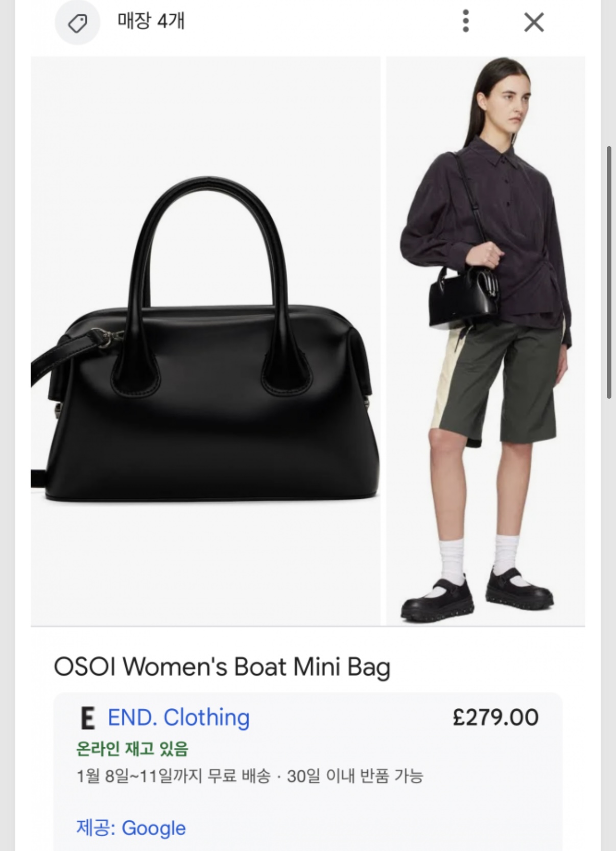Screen dimensions: 616x851
Task: Follow the '제공: Google' link
Action: [131, 828]
